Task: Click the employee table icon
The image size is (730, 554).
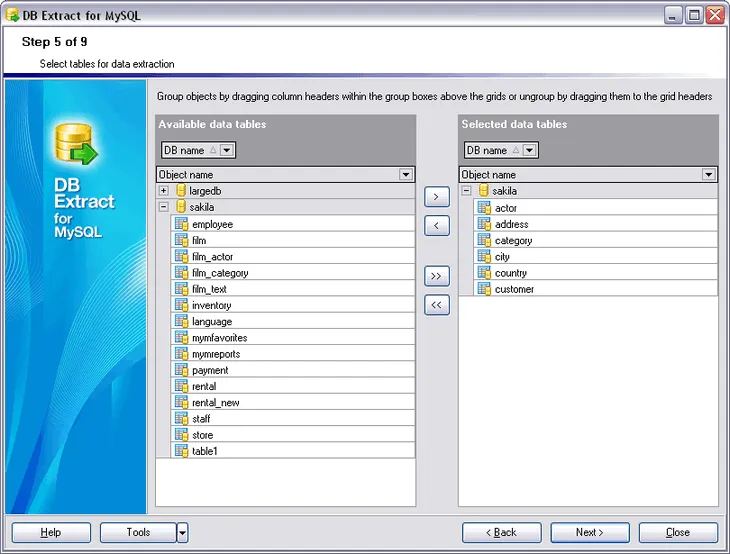Action: 181,224
